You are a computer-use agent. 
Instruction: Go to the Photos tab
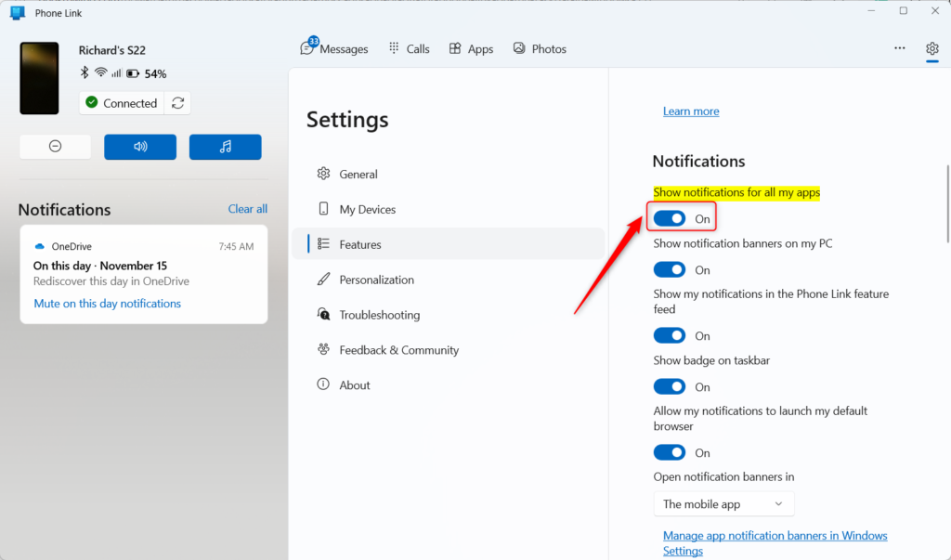(x=540, y=48)
